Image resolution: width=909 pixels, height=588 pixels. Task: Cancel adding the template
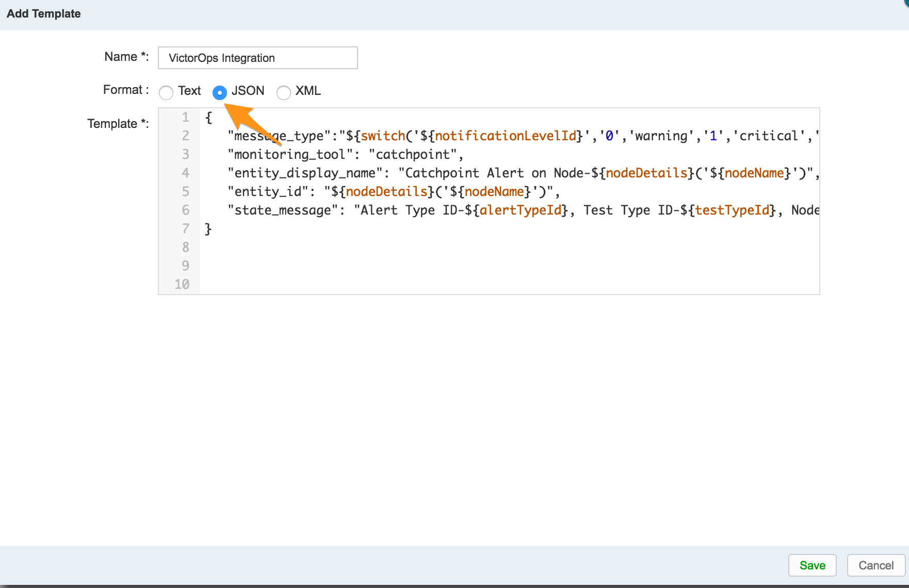pos(875,565)
